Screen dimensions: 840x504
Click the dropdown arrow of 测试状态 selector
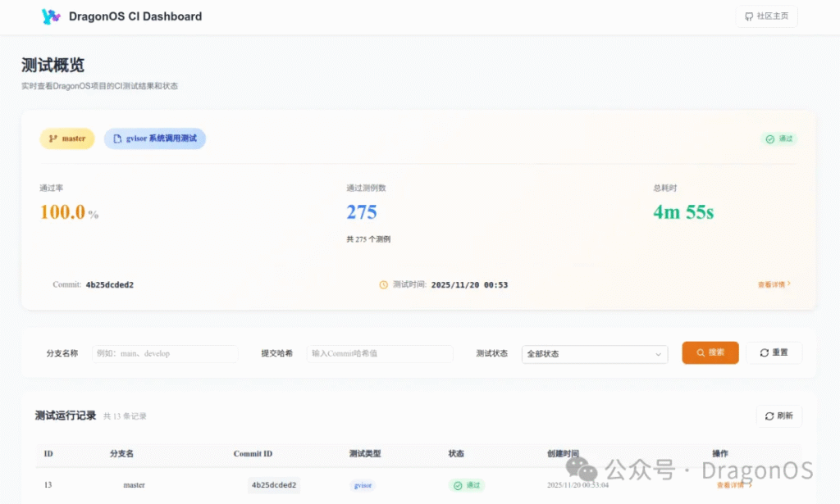(x=660, y=353)
